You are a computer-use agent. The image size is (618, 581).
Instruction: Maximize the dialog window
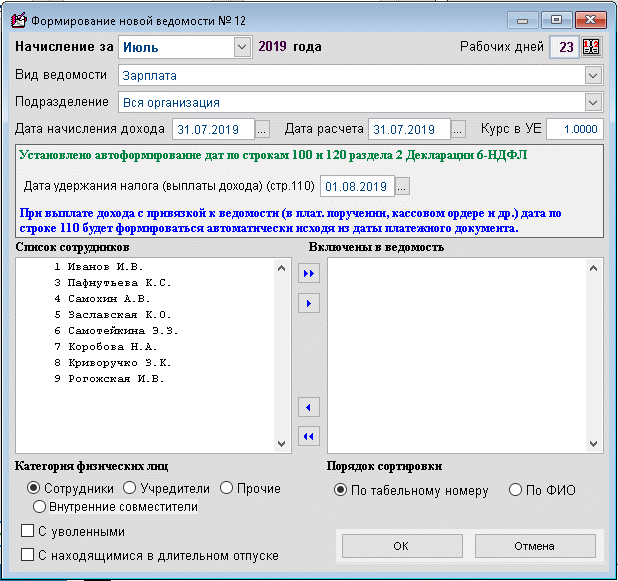point(557,20)
